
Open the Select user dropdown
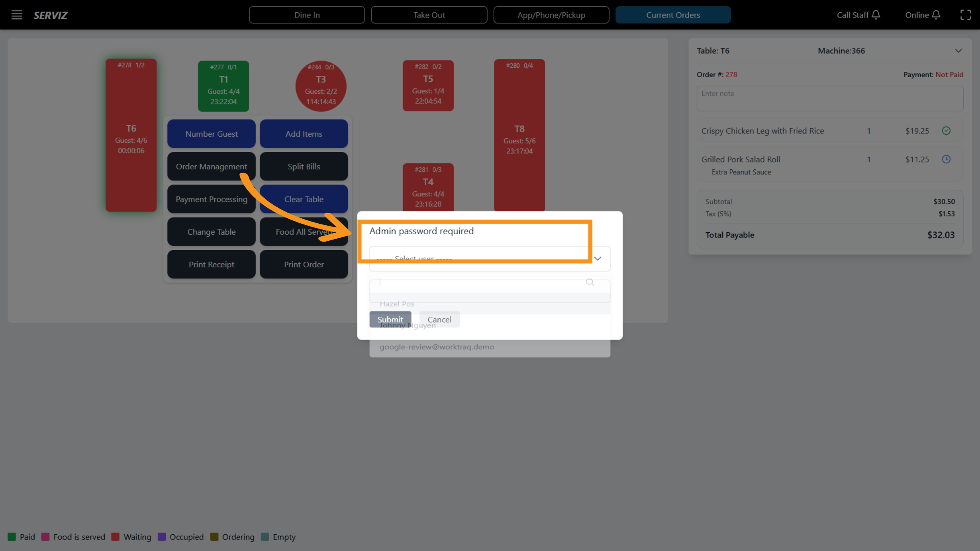click(490, 258)
